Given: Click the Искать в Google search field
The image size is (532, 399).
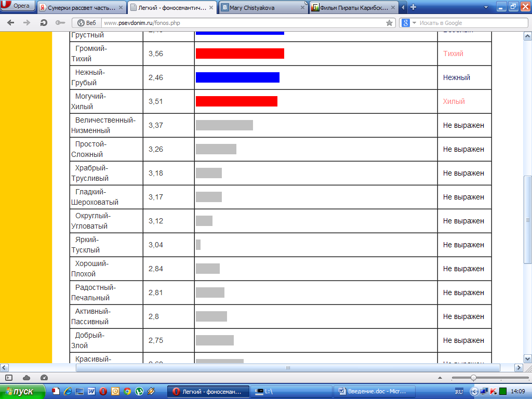Looking at the screenshot, I should point(472,23).
